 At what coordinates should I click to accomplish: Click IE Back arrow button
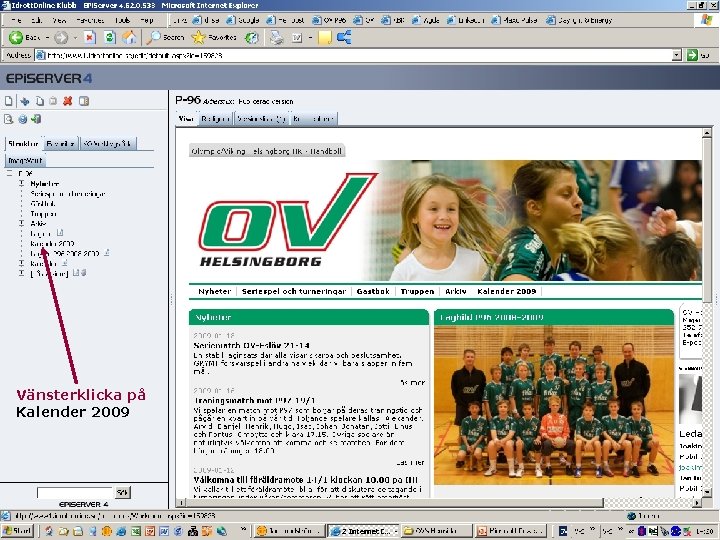click(25, 37)
